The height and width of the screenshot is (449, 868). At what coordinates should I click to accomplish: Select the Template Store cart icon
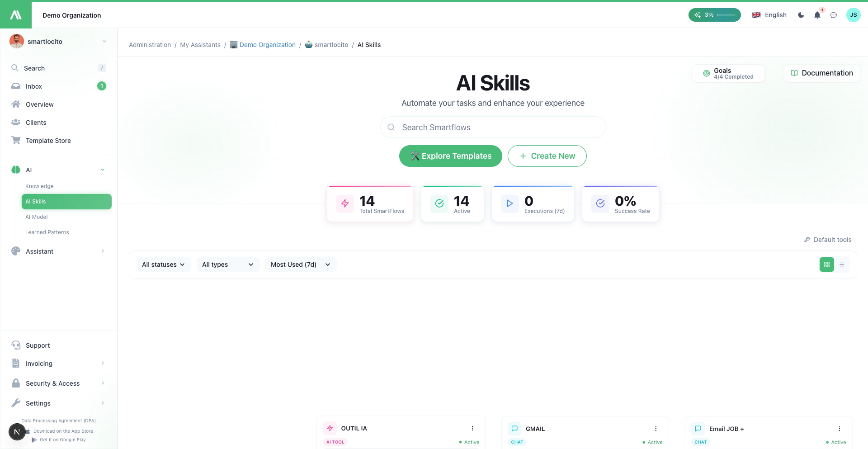16,140
